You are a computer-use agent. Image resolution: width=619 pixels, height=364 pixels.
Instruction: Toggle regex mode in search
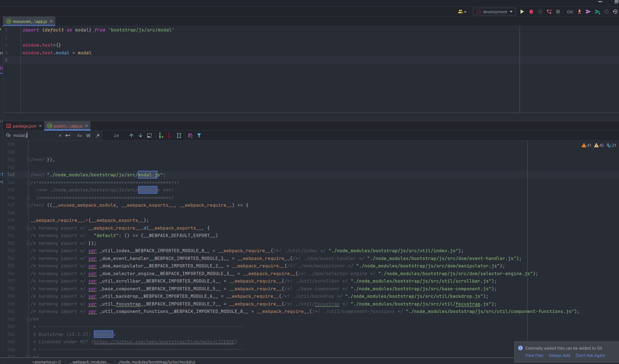point(98,135)
